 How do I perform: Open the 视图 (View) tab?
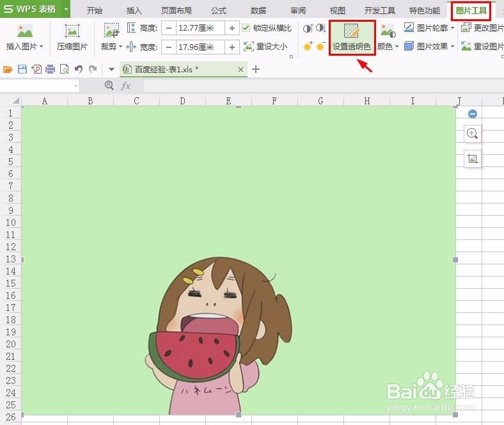(x=338, y=11)
